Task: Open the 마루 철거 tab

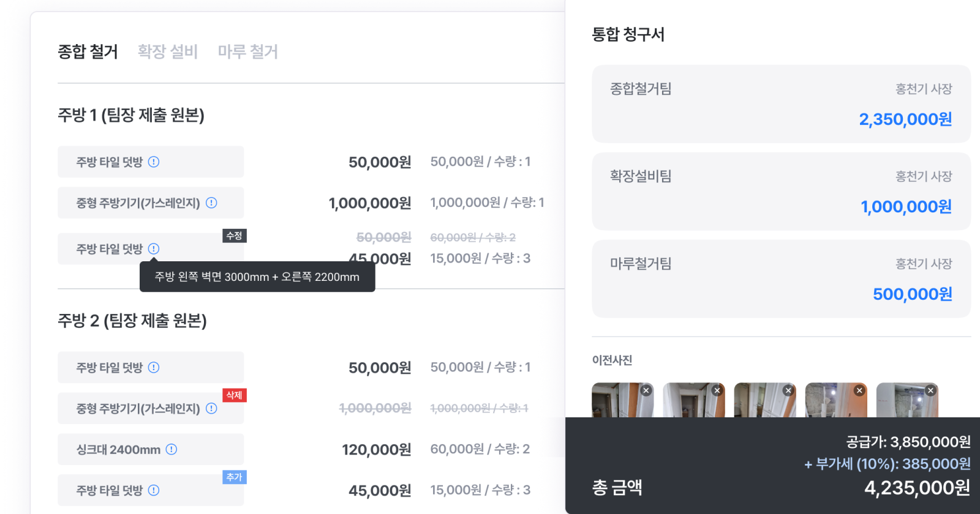Action: [x=248, y=51]
